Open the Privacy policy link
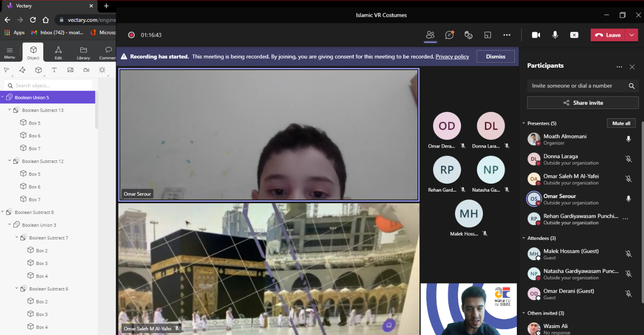The image size is (644, 335). coord(452,57)
